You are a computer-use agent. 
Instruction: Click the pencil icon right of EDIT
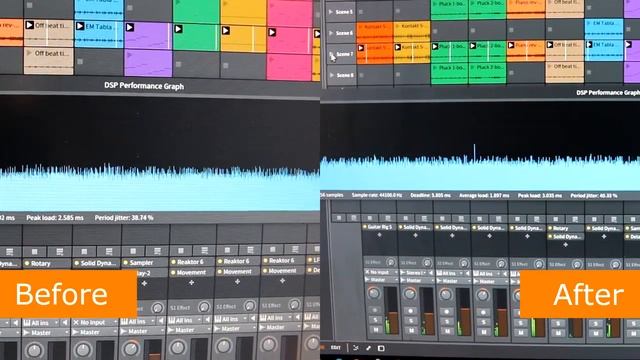[x=368, y=348]
